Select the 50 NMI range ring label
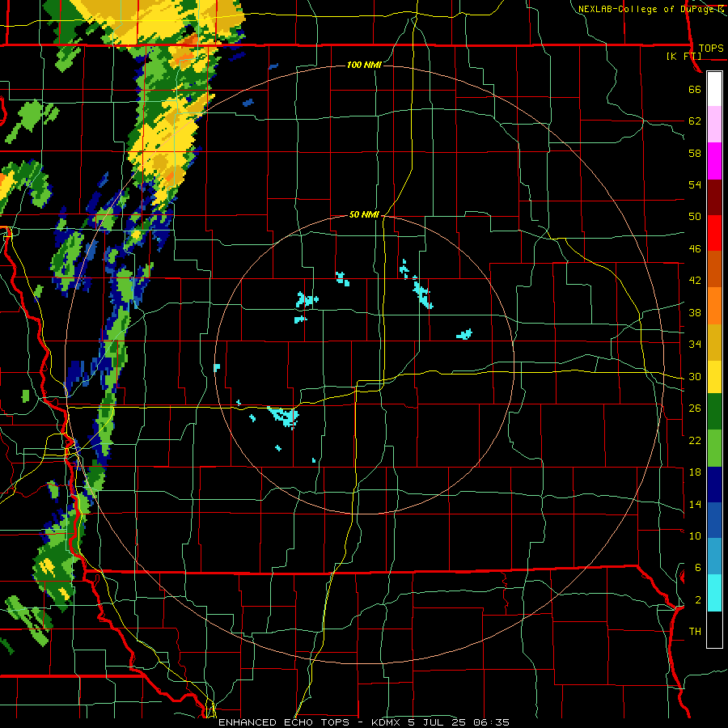The height and width of the screenshot is (728, 728). (364, 214)
